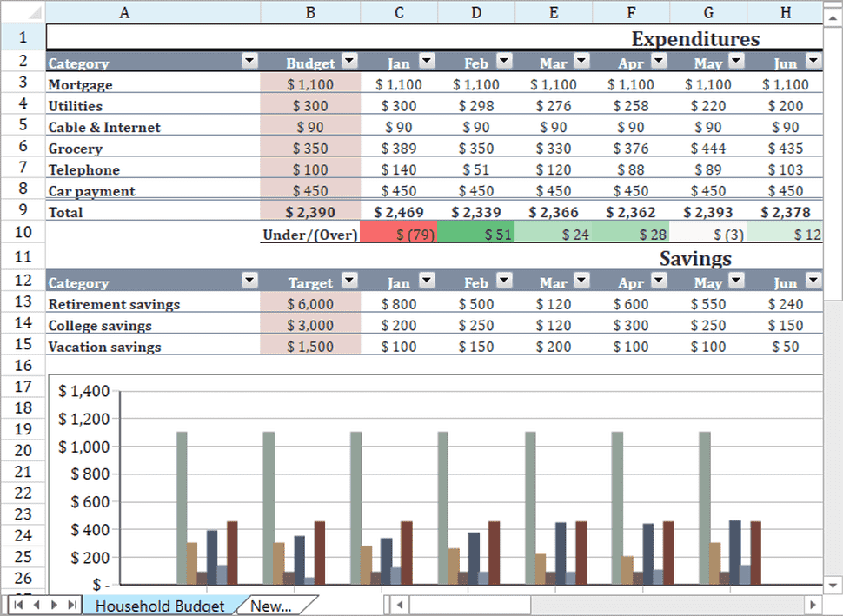Open the Category column filter icon
The width and height of the screenshot is (843, 616).
pos(249,62)
